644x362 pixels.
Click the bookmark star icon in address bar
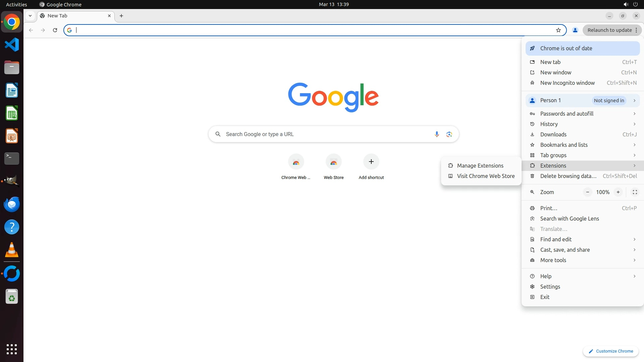558,30
